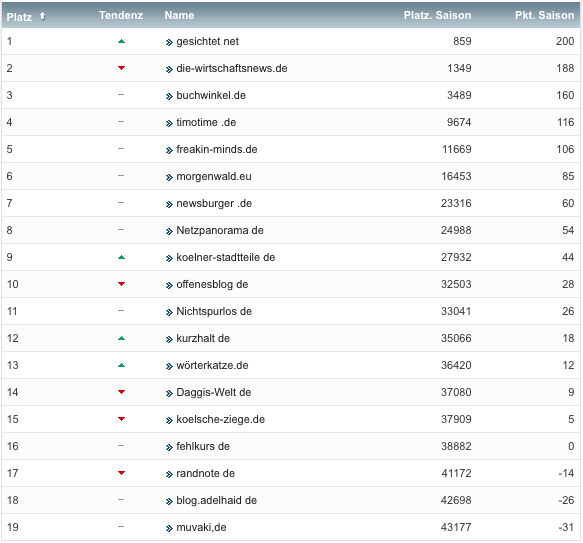Open the timotime .de link

(x=206, y=122)
